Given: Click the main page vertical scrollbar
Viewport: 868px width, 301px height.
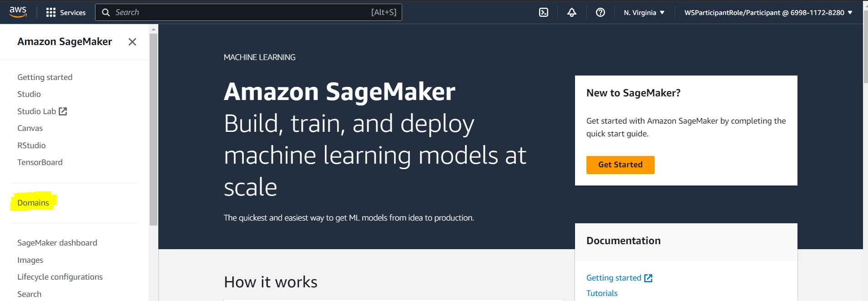Looking at the screenshot, I should tap(865, 48).
